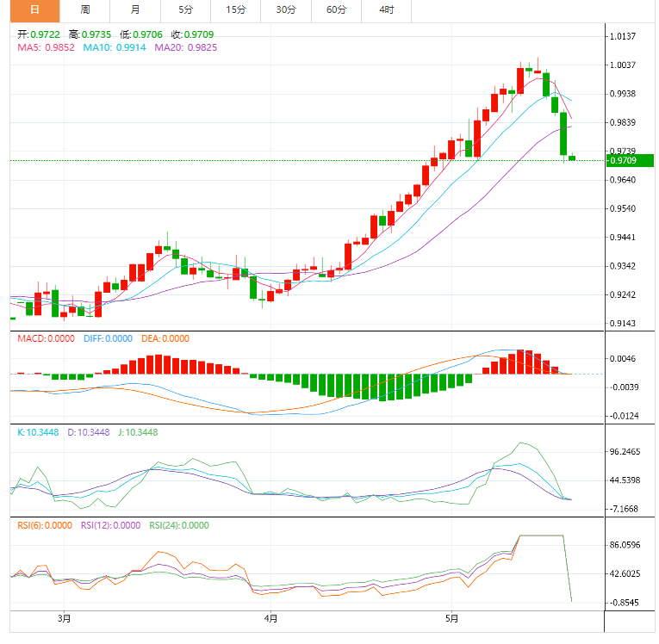Click the 0.9540 price axis label
This screenshot has height=644, width=659.
click(x=623, y=209)
